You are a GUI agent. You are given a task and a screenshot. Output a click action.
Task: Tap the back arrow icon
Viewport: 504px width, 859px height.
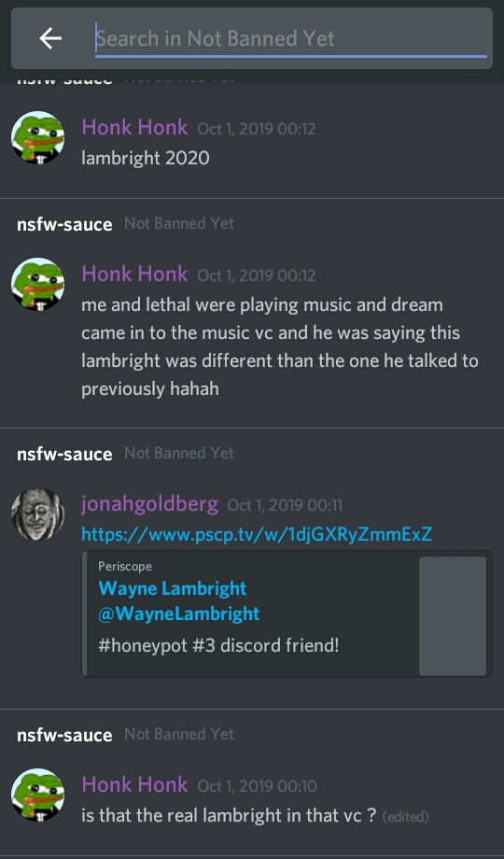coord(50,38)
